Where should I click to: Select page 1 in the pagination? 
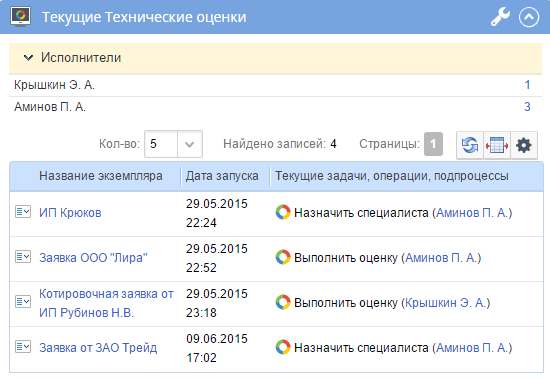click(433, 144)
